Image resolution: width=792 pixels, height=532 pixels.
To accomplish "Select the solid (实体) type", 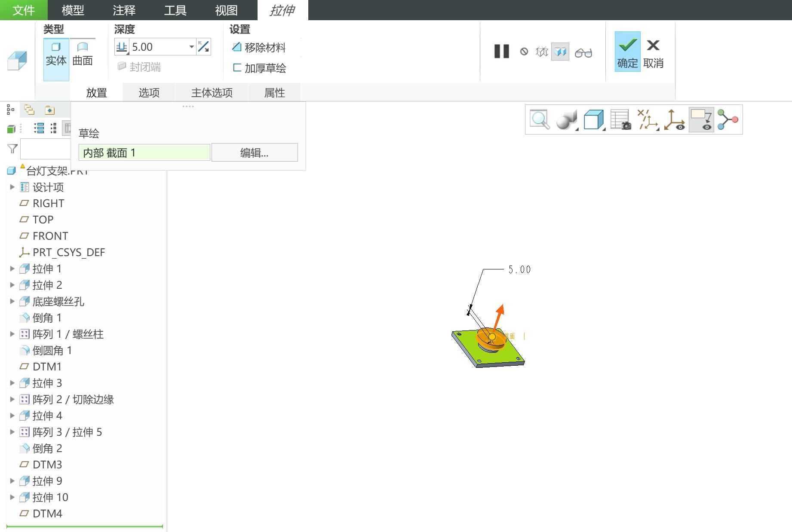I will [x=56, y=59].
